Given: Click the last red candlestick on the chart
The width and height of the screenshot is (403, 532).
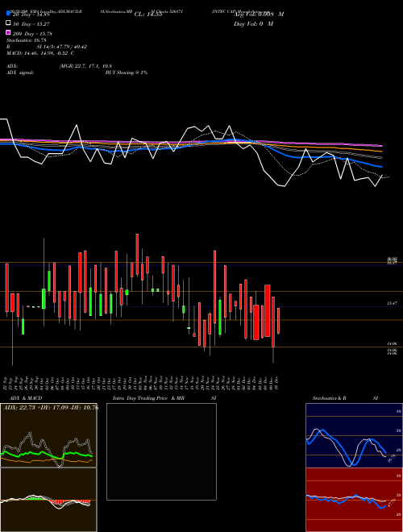Looking at the screenshot, I should pyautogui.click(x=279, y=321).
